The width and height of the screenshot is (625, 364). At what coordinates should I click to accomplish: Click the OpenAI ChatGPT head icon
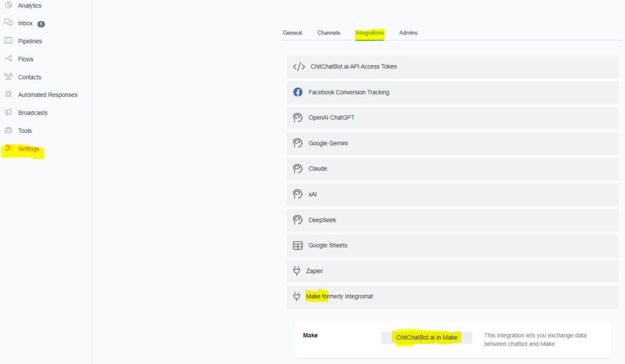pyautogui.click(x=298, y=118)
